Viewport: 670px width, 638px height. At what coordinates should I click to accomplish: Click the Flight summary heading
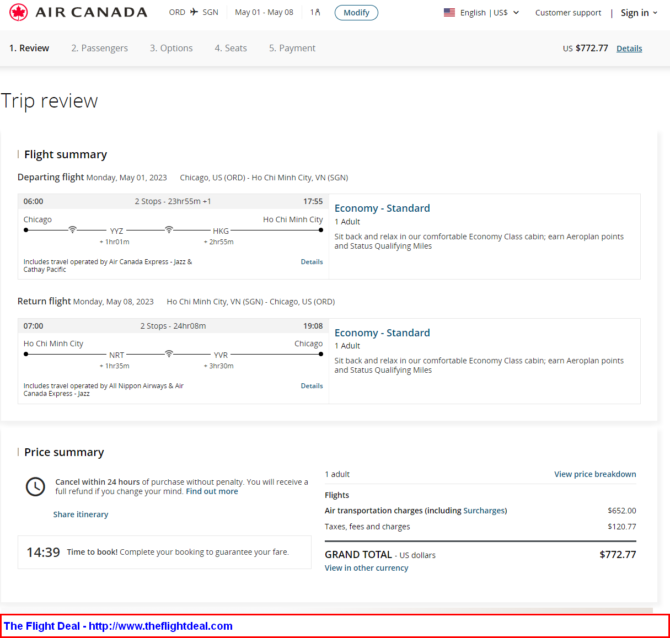[x=65, y=154]
